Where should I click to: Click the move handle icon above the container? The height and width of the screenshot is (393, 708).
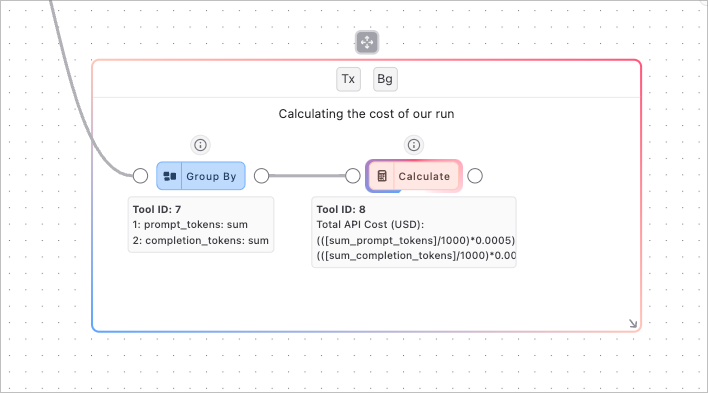click(367, 42)
